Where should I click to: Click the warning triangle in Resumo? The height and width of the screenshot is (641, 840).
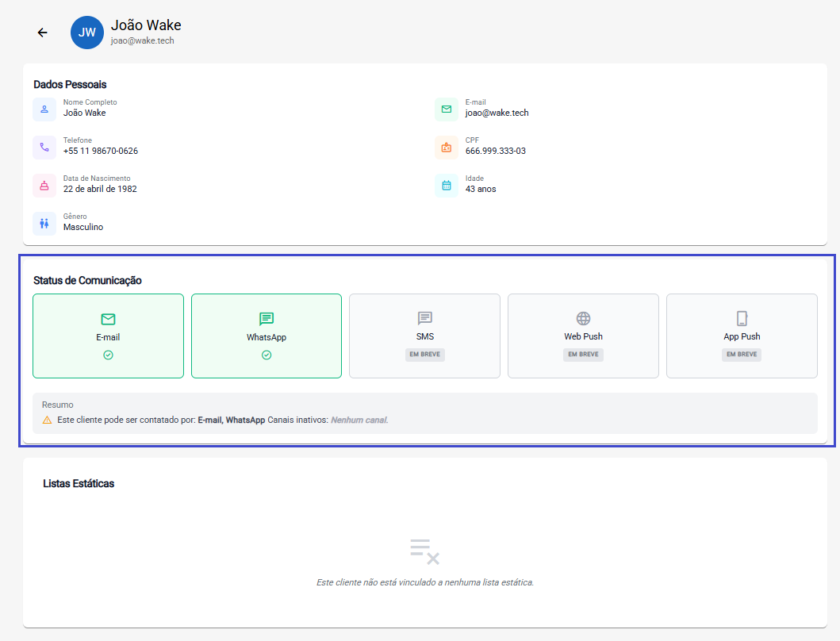pos(47,420)
